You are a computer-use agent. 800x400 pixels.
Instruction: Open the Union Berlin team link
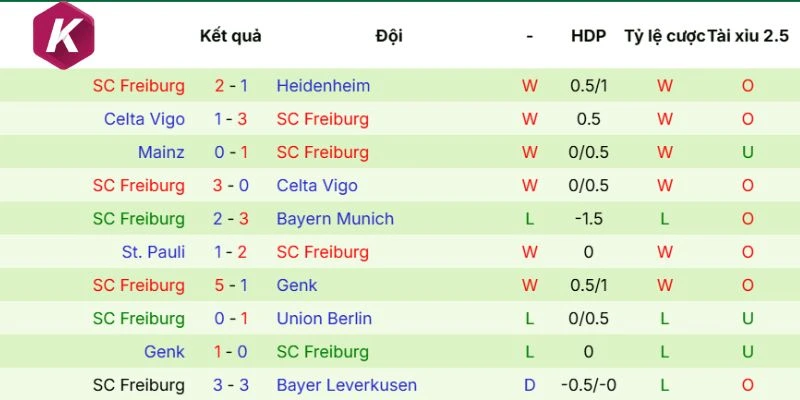coord(324,319)
